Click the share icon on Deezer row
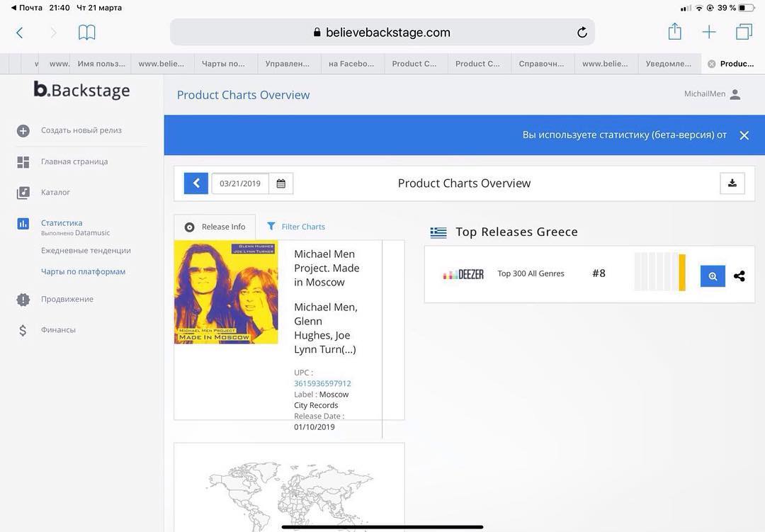 [x=739, y=276]
